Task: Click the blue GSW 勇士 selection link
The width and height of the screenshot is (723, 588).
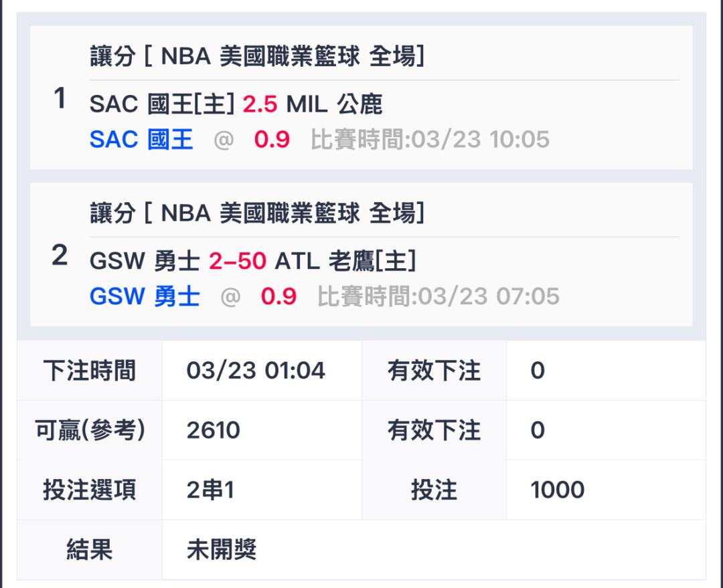Action: click(x=145, y=296)
